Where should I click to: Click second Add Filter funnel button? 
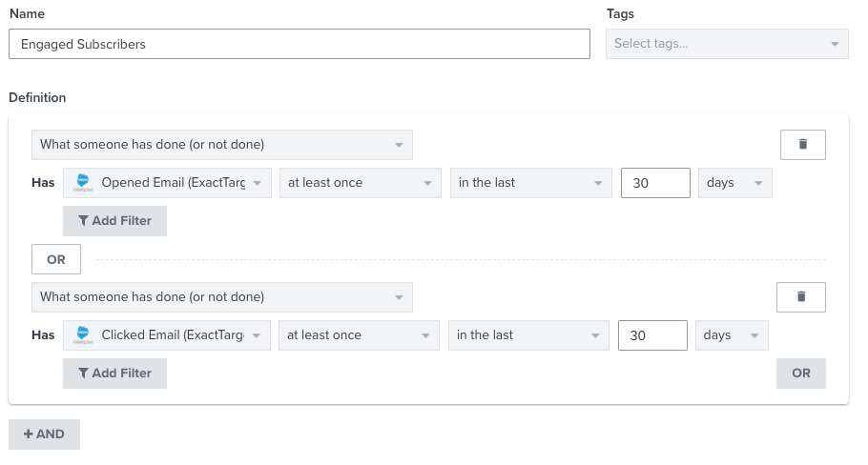[x=114, y=374]
